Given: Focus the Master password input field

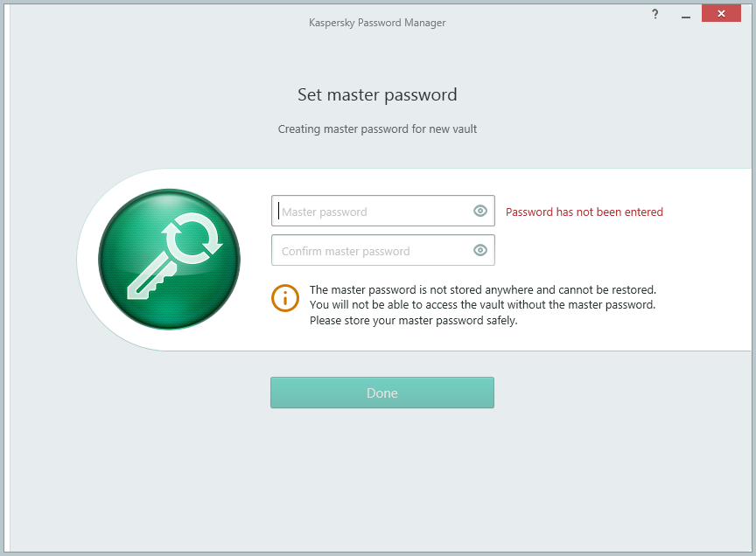Looking at the screenshot, I should 372,212.
